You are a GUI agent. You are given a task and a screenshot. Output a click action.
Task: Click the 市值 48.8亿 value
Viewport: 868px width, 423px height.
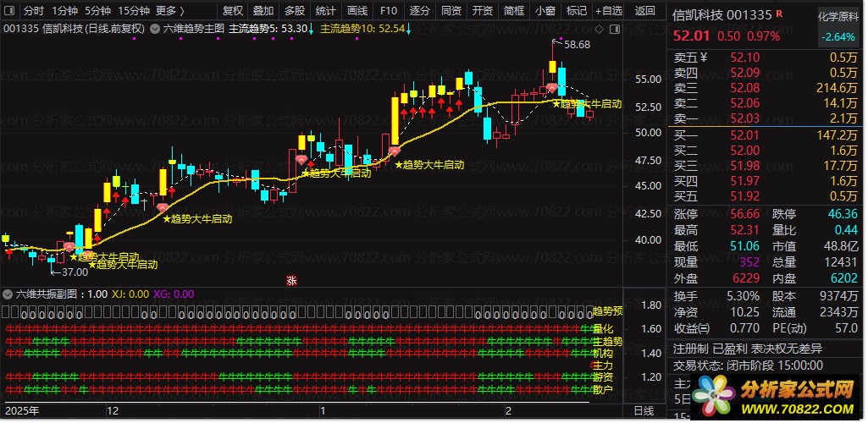tap(843, 245)
